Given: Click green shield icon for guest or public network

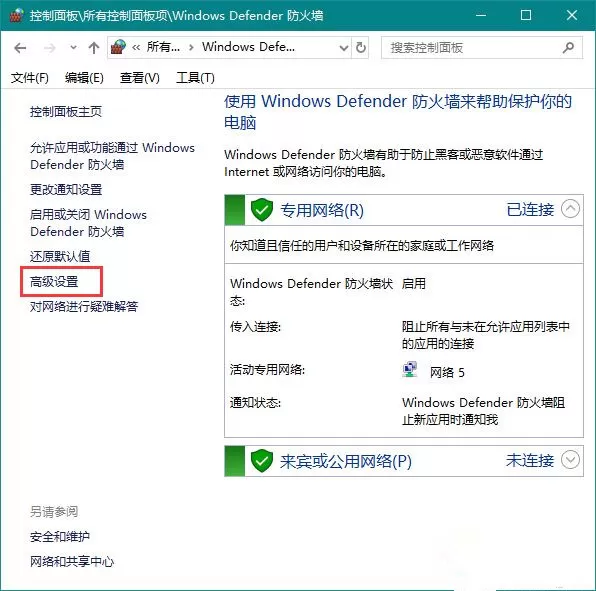Looking at the screenshot, I should [262, 461].
